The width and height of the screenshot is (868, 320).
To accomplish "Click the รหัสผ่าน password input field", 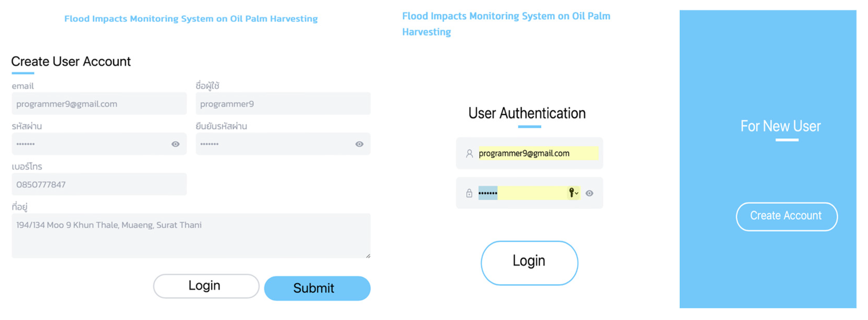I will (x=91, y=144).
